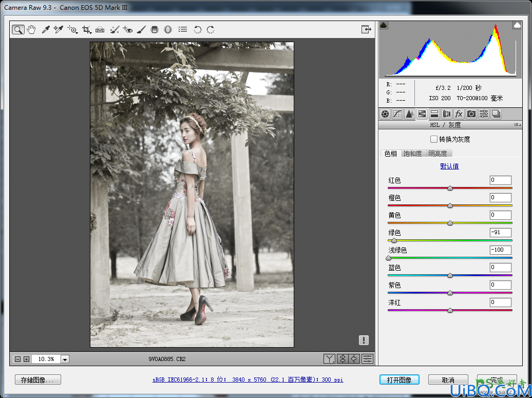
Task: Click the 完成 button
Action: (x=497, y=380)
